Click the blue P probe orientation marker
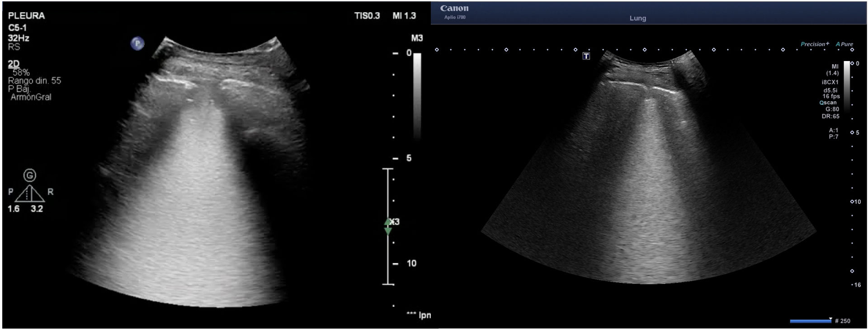Viewport: 868px width, 329px height. click(137, 44)
